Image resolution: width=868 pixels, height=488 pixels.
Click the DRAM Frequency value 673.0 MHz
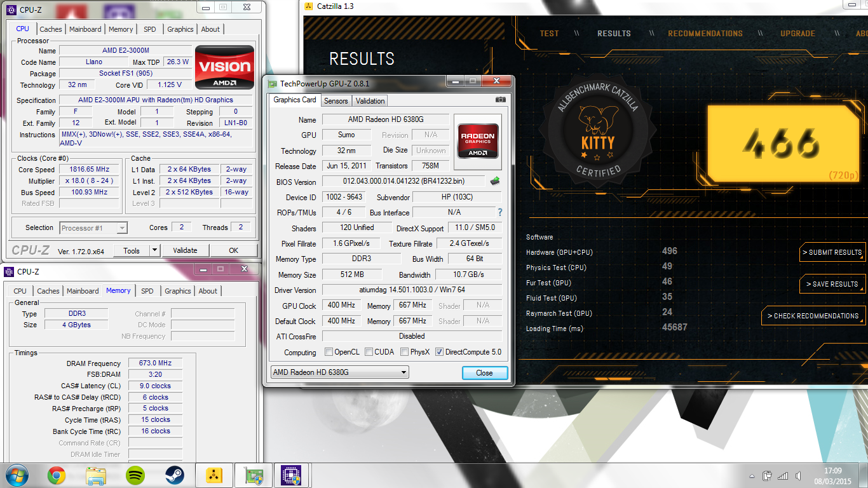tap(155, 363)
